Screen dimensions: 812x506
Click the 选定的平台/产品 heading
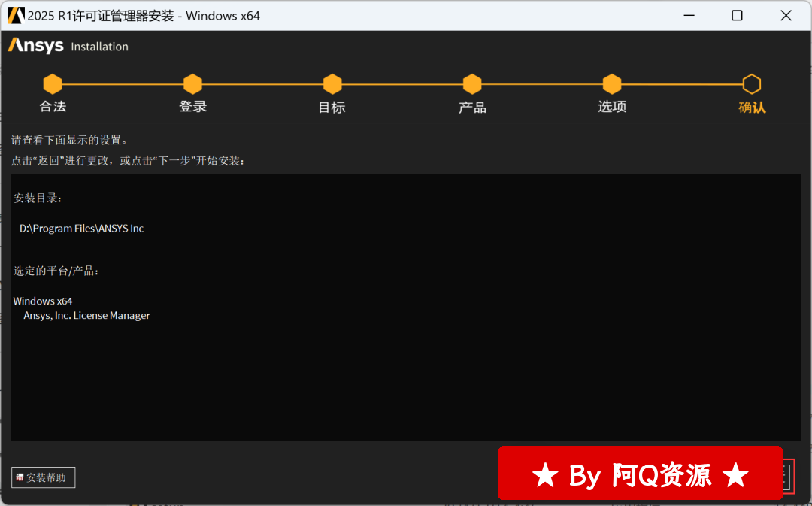tap(56, 271)
